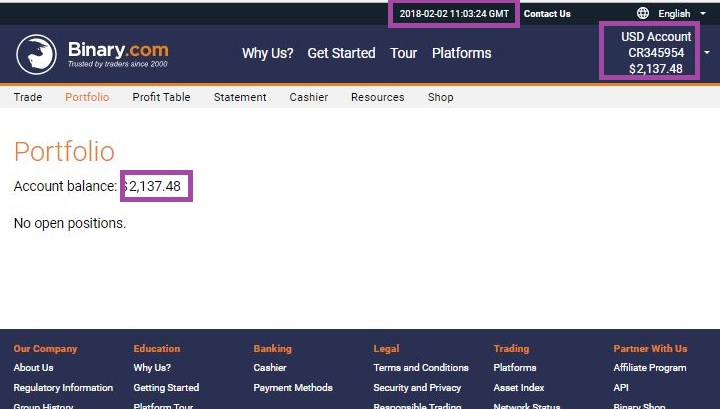Open the Resources menu tab
Screen dimensions: 720x409
[x=377, y=97]
